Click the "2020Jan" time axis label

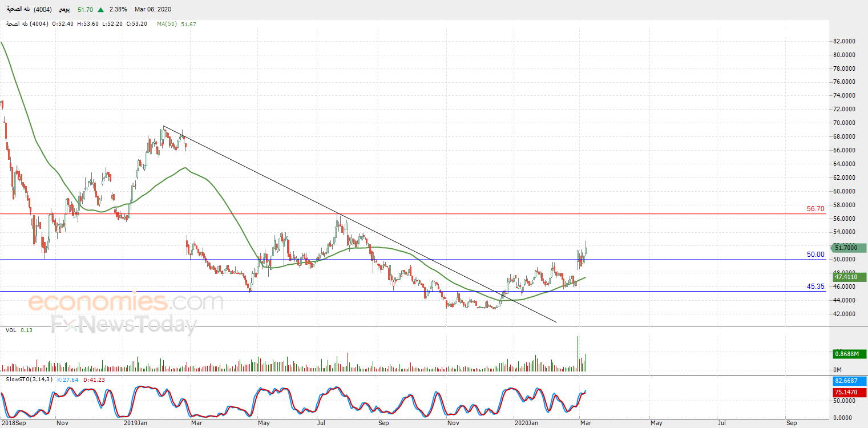pos(526,423)
